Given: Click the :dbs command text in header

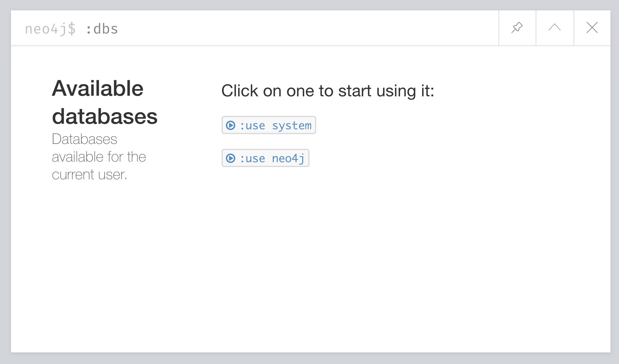Looking at the screenshot, I should pyautogui.click(x=102, y=29).
